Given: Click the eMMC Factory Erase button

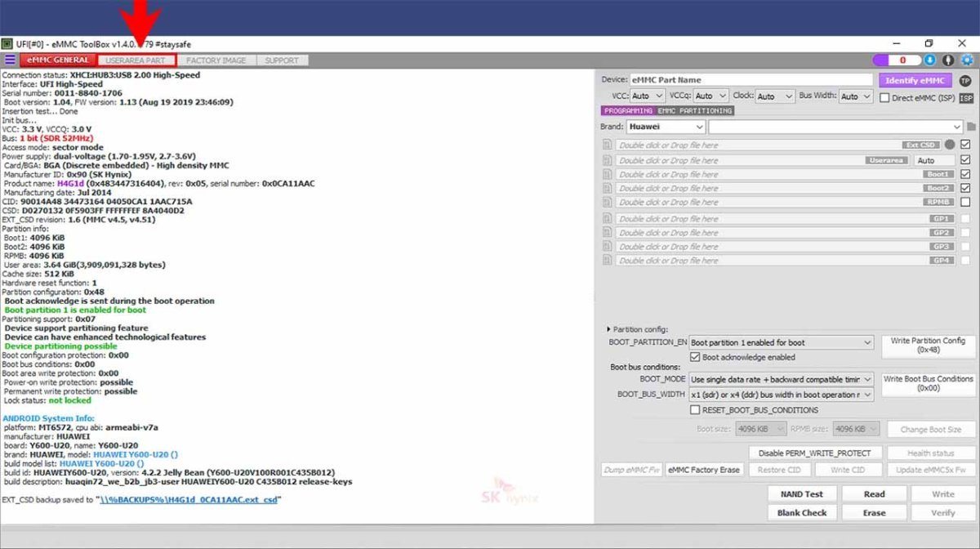Looking at the screenshot, I should [705, 470].
